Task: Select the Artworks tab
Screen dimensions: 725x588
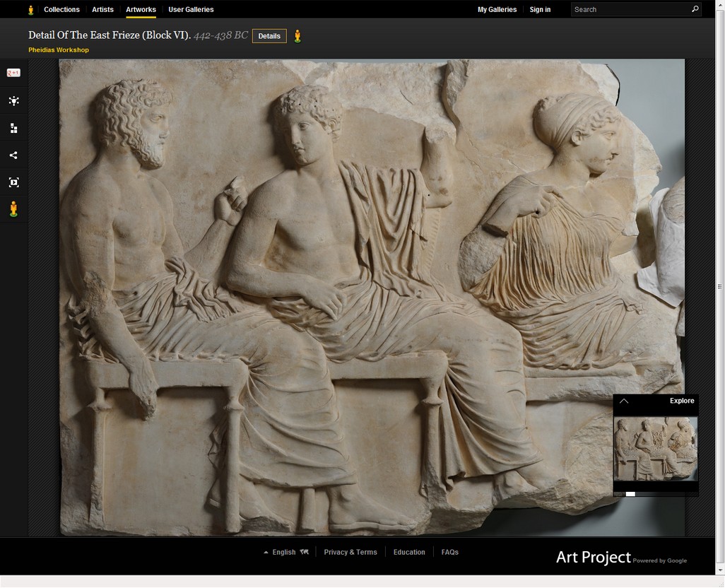Action: 141,10
